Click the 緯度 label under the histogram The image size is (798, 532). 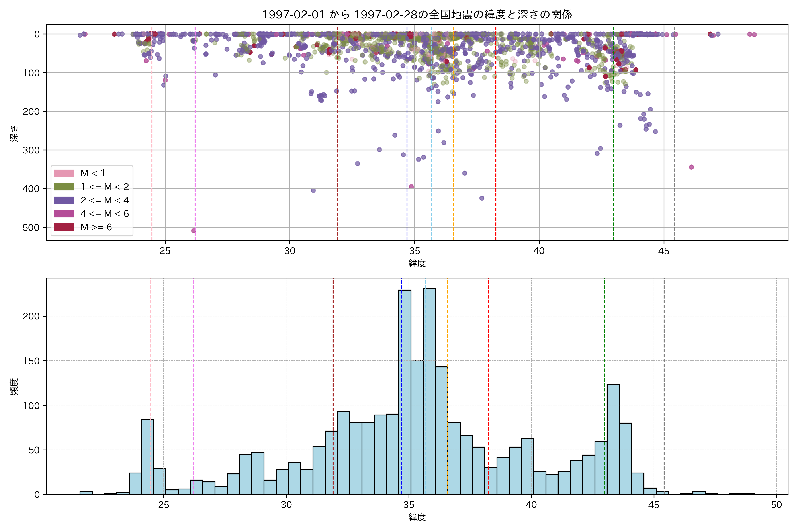coord(417,517)
